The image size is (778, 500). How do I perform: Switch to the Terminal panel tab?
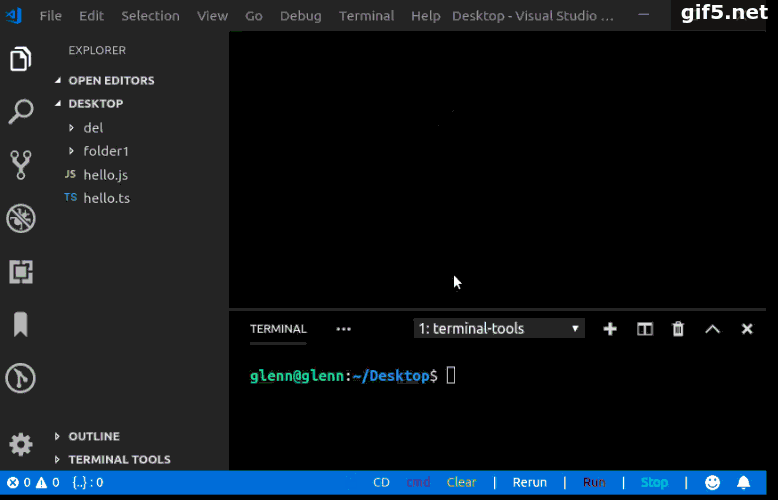coord(278,329)
